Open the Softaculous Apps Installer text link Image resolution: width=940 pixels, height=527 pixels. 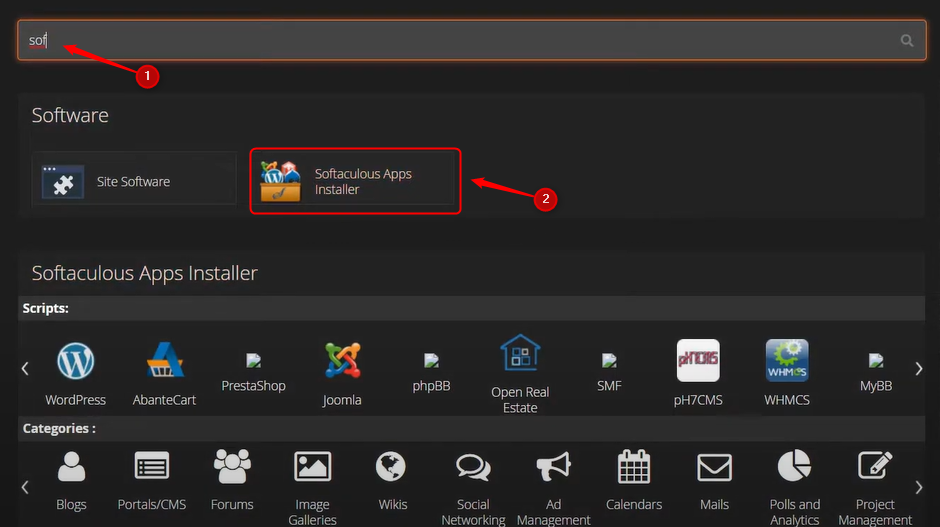(363, 182)
